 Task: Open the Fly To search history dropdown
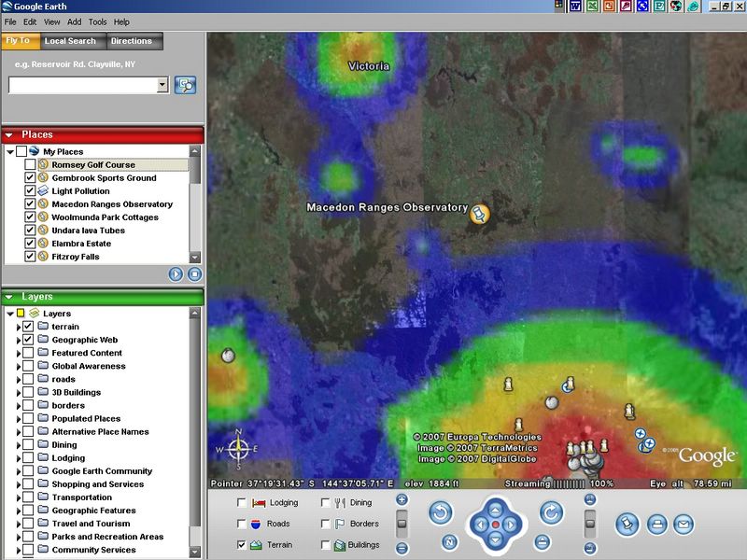tap(162, 85)
